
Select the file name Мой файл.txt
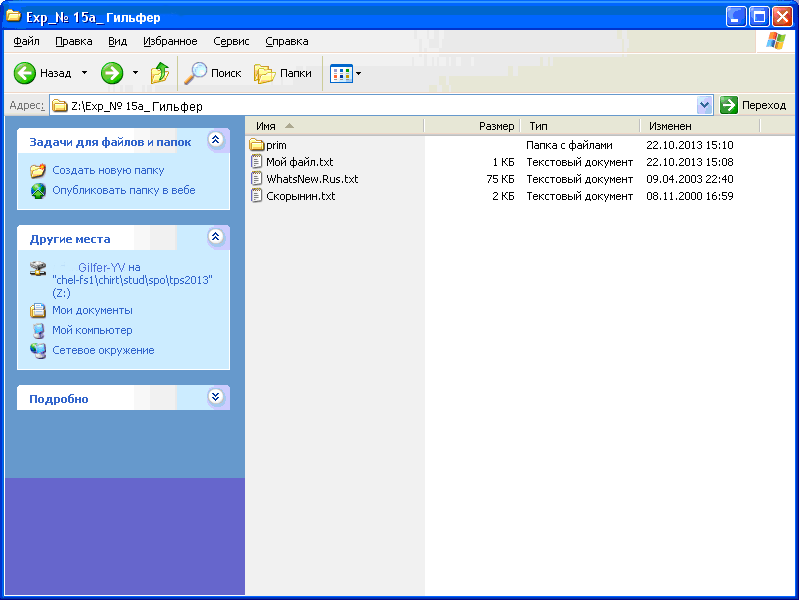tap(300, 162)
